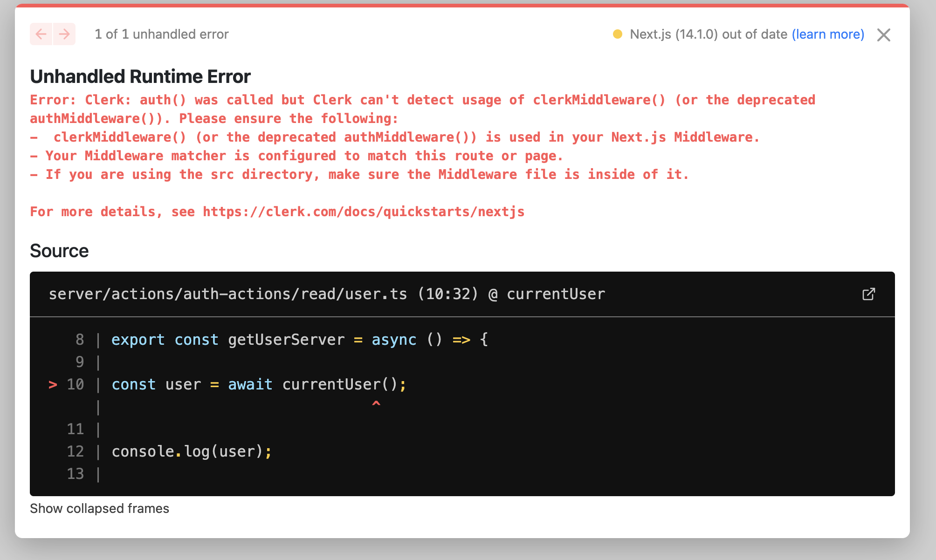Click the red '>' line 10 indicator

[53, 384]
